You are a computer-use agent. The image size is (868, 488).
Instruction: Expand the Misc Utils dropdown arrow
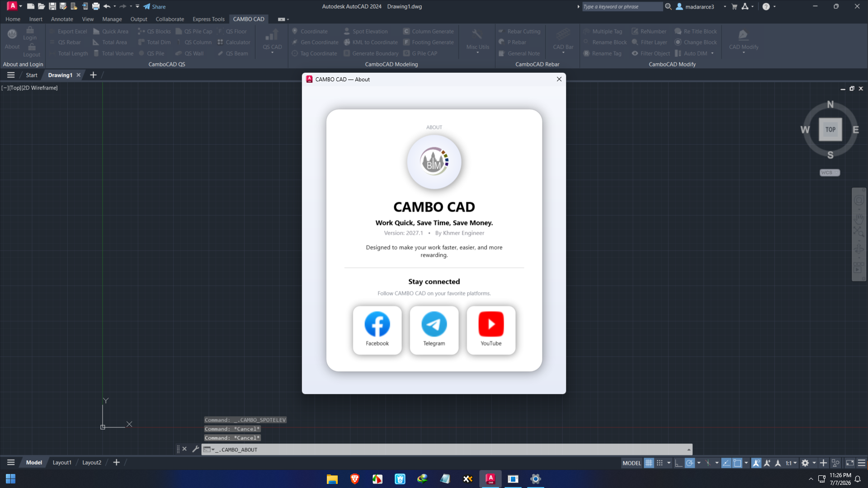click(x=477, y=53)
